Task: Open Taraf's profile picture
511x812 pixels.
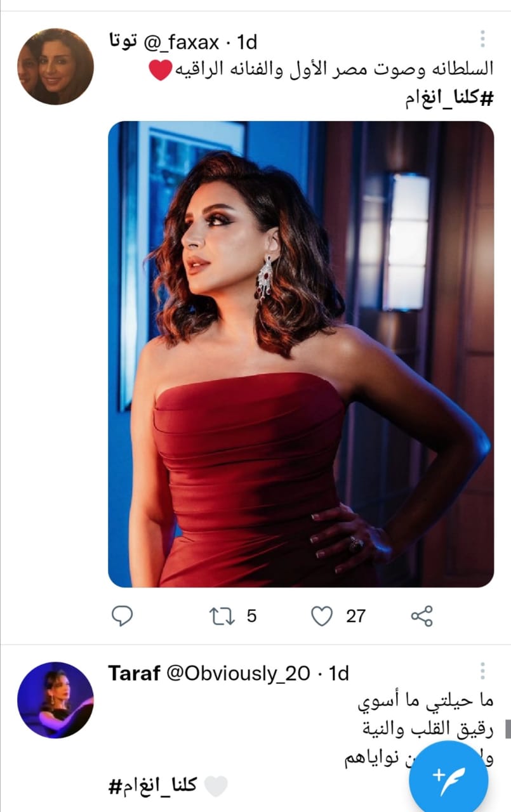Action: pos(55,700)
